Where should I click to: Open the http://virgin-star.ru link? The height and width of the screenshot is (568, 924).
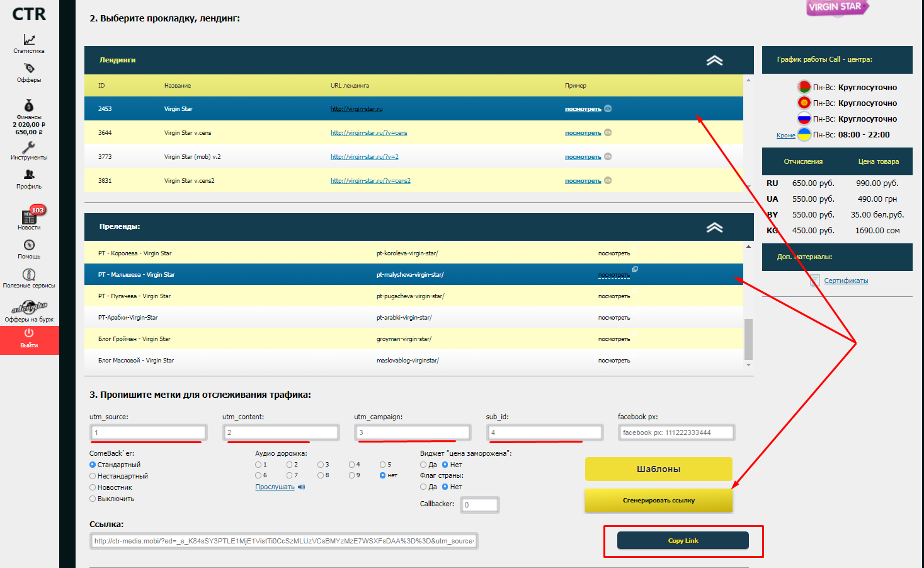pyautogui.click(x=356, y=109)
